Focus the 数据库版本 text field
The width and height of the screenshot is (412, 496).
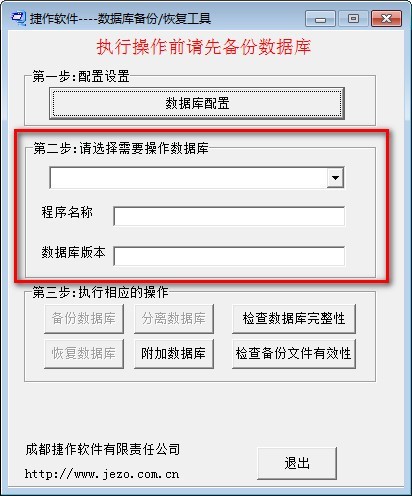[229, 256]
